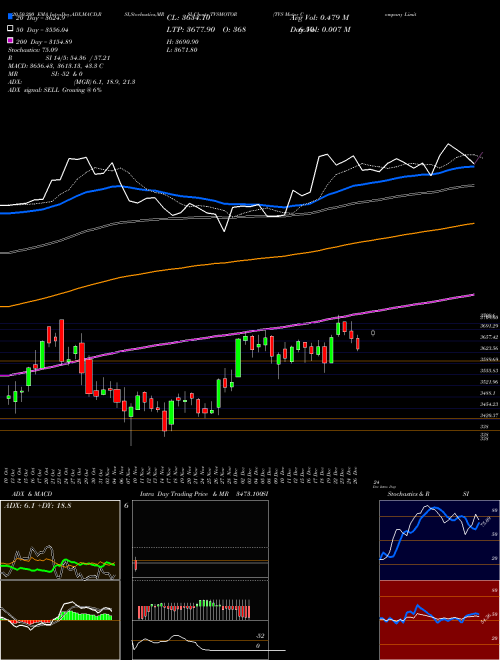This screenshot has height=660, width=500.
Task: Click the -32 value in MR panel
Action: coord(260,636)
